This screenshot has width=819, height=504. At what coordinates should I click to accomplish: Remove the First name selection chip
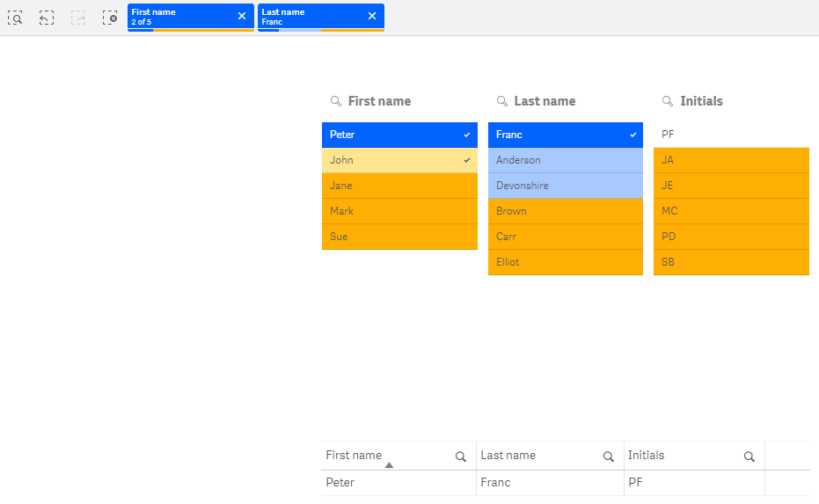point(242,16)
